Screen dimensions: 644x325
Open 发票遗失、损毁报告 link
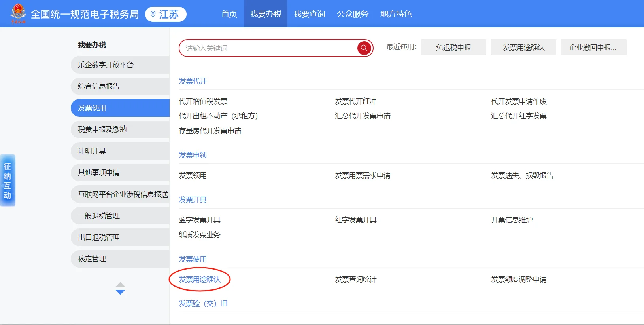[x=522, y=175]
